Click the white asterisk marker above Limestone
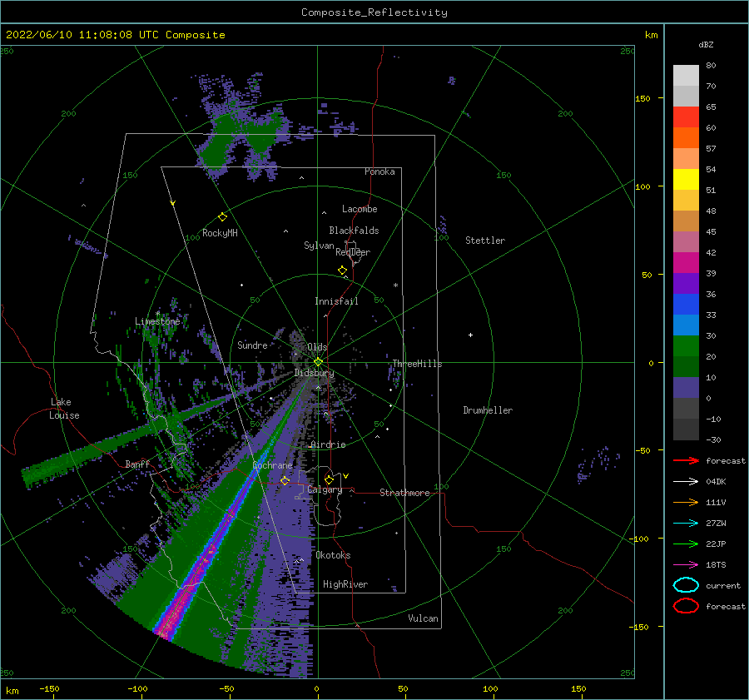Screen dimensions: 749x700 [x=157, y=314]
